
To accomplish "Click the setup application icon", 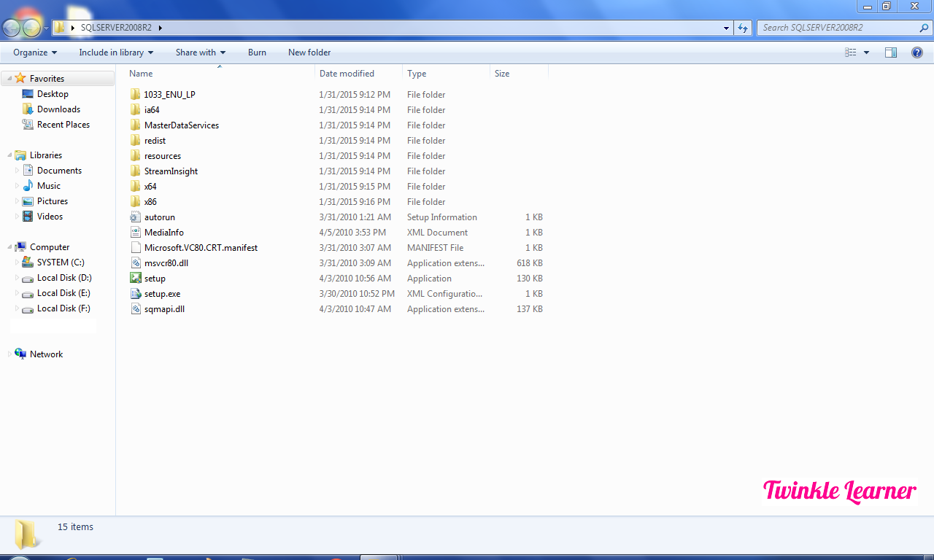I will (135, 279).
